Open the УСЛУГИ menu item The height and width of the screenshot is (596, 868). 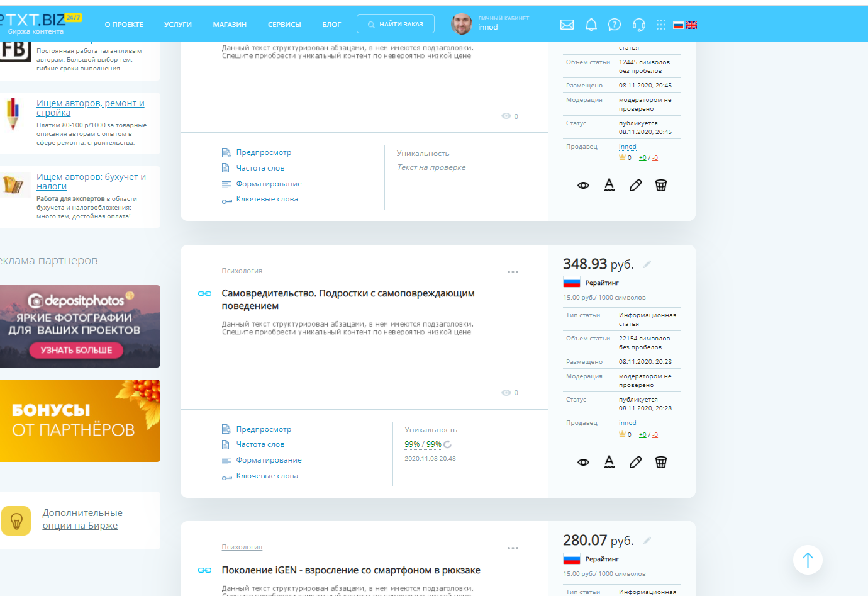[x=177, y=25]
